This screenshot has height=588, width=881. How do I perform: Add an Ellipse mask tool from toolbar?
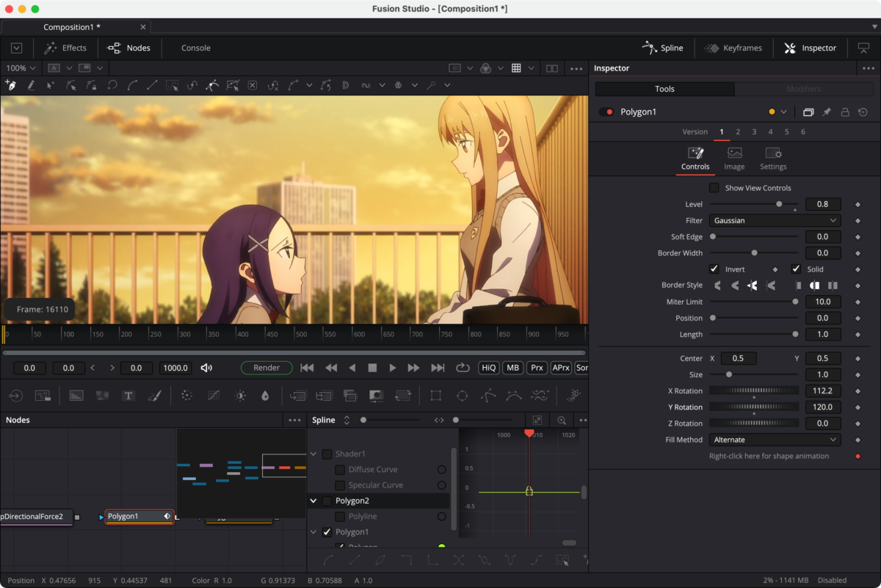tap(462, 396)
